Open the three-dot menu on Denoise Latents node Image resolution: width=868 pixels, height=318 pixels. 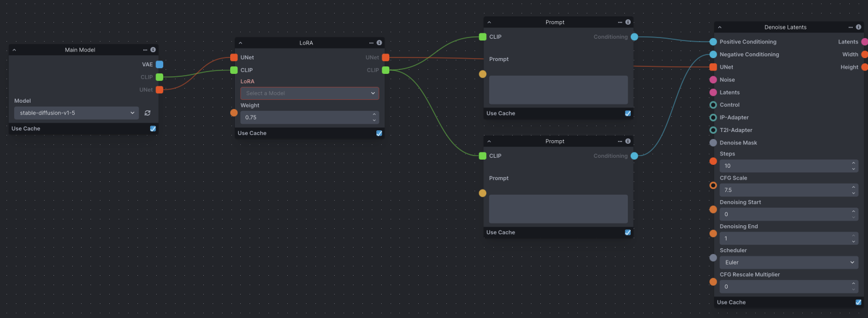click(850, 27)
